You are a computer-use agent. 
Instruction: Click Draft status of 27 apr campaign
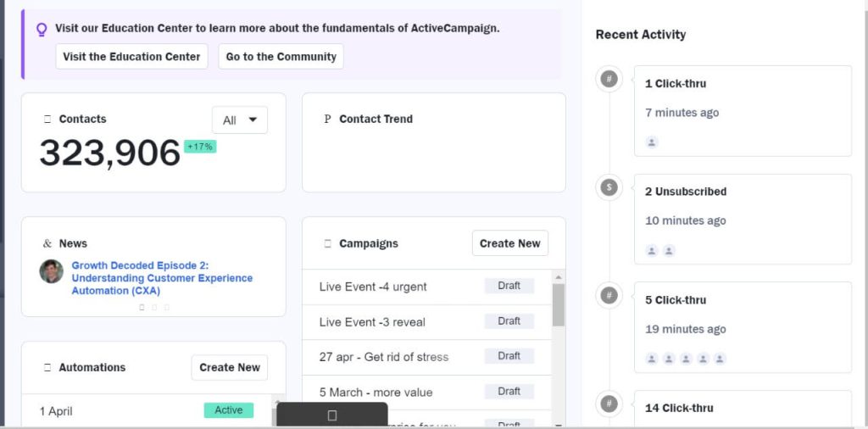(509, 356)
